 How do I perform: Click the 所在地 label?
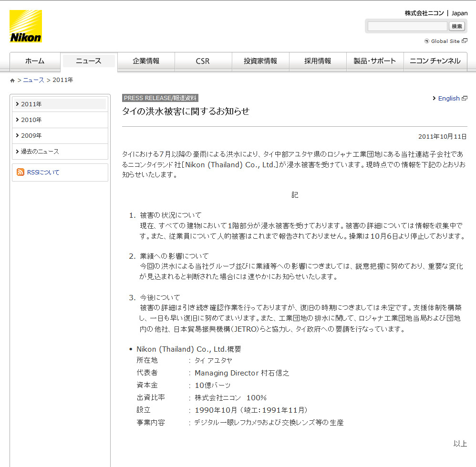point(147,360)
